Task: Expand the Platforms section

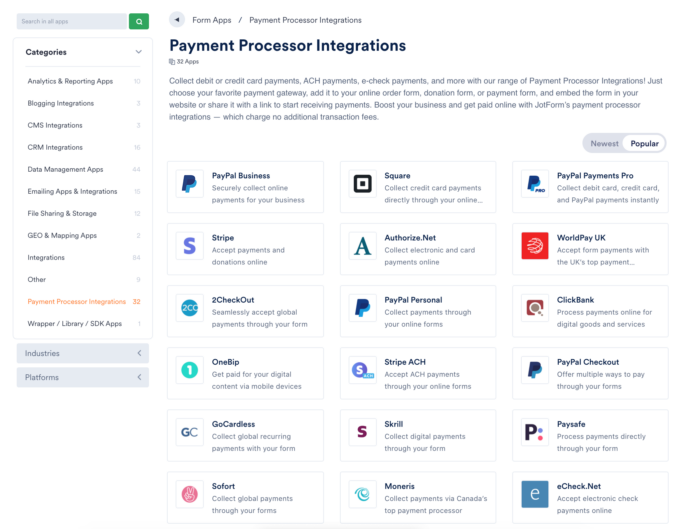Action: tap(83, 377)
